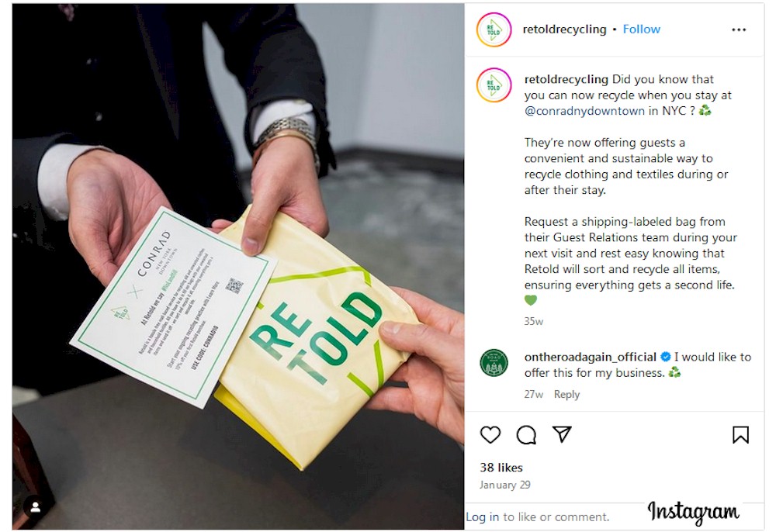Open retoldrecycling username in header
The width and height of the screenshot is (776, 532).
coord(564,29)
